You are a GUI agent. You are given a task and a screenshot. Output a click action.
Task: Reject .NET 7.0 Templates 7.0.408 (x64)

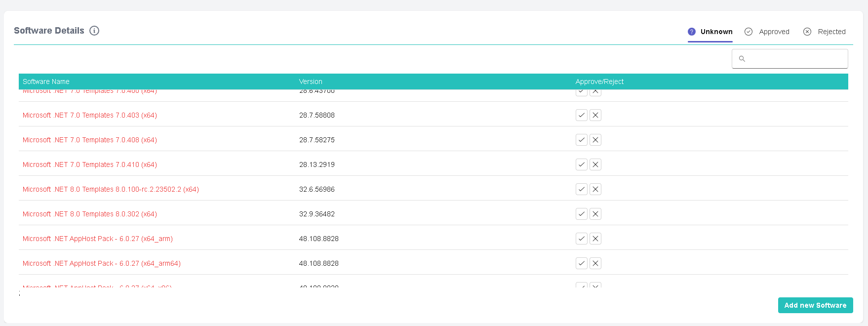[595, 140]
